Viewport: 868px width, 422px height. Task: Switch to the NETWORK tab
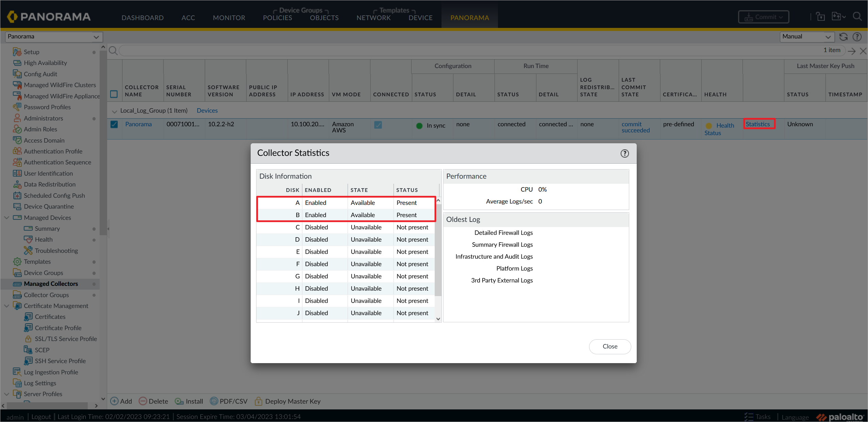pyautogui.click(x=373, y=18)
